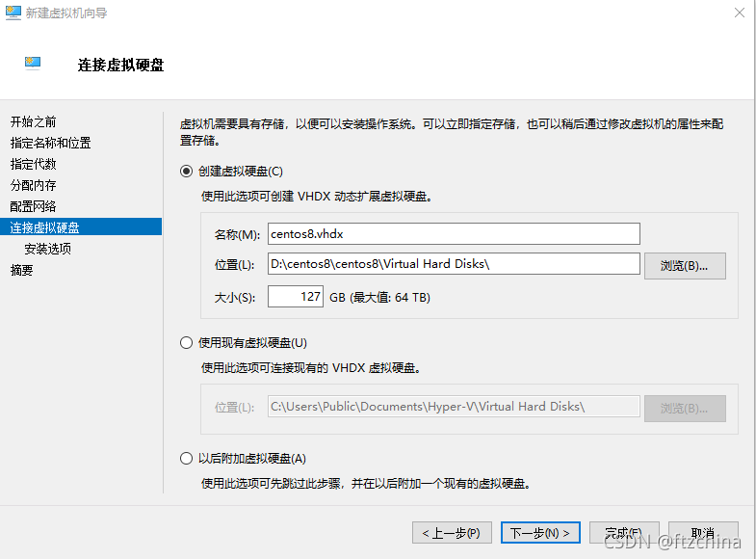Image resolution: width=756 pixels, height=559 pixels.
Task: Click the text GB (最大值: 64 TB)
Action: click(380, 298)
